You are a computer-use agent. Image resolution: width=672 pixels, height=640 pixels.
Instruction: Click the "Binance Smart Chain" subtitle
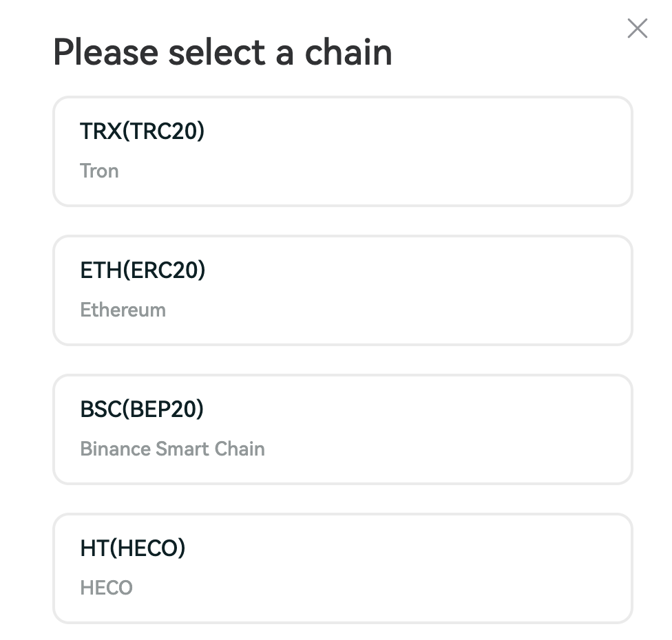click(172, 449)
